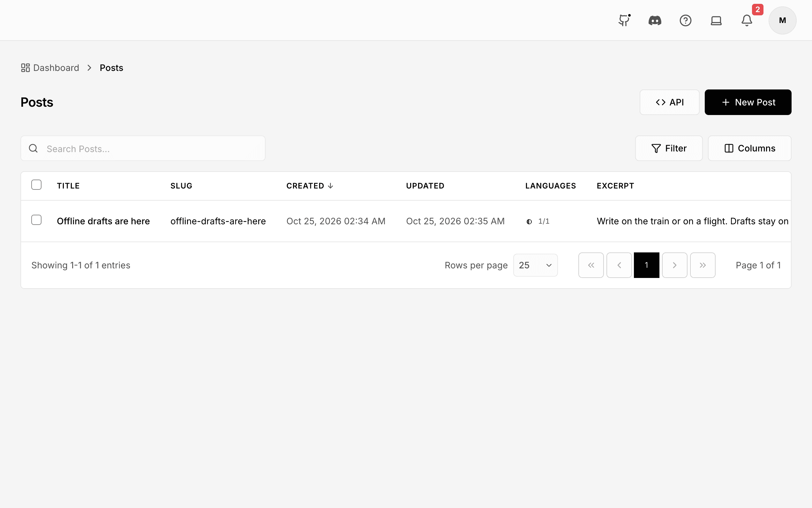Open the help question mark icon
Viewport: 812px width, 508px height.
click(x=686, y=20)
